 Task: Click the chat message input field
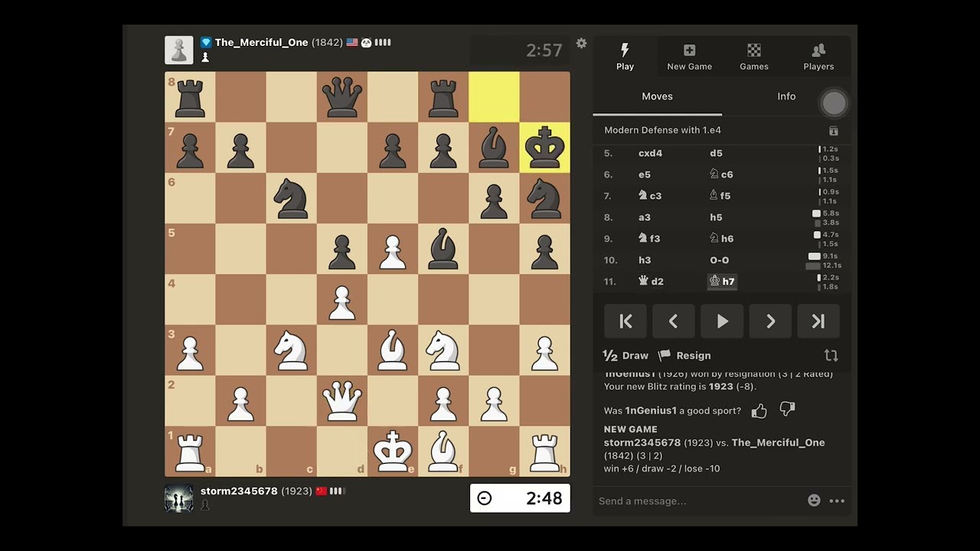pos(698,501)
